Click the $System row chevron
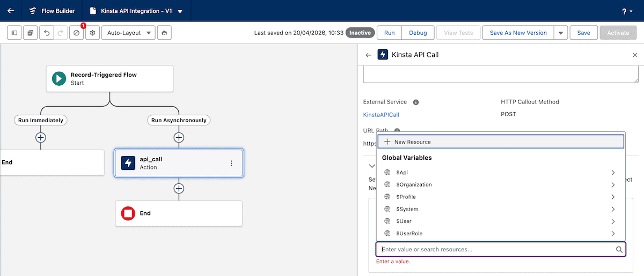 pyautogui.click(x=613, y=209)
